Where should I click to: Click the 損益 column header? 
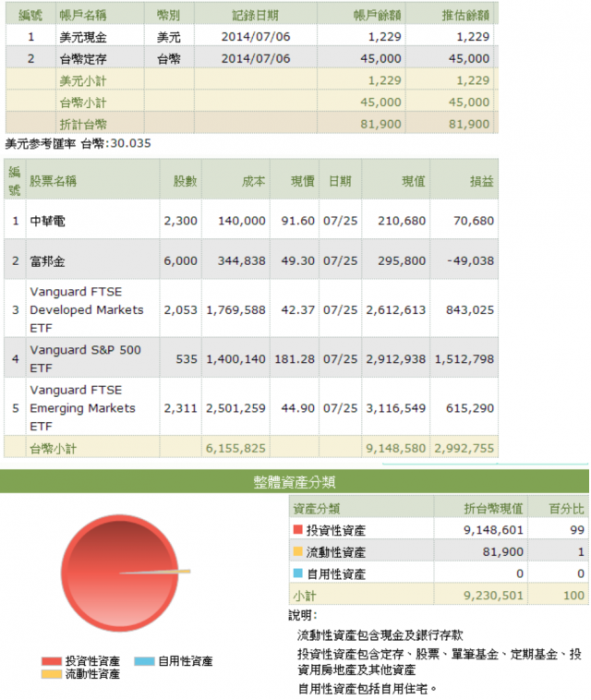(x=482, y=181)
